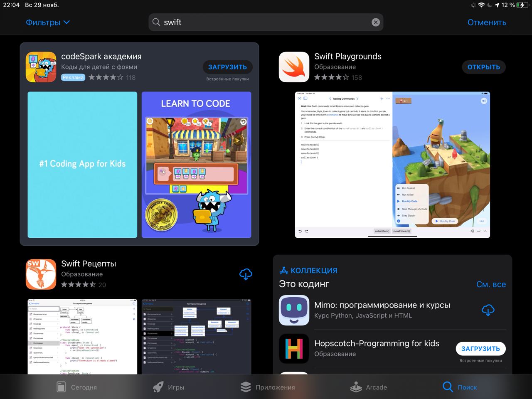Open the Swift Рецепты hummingbird icon
Screen dimensions: 532x399
point(41,274)
